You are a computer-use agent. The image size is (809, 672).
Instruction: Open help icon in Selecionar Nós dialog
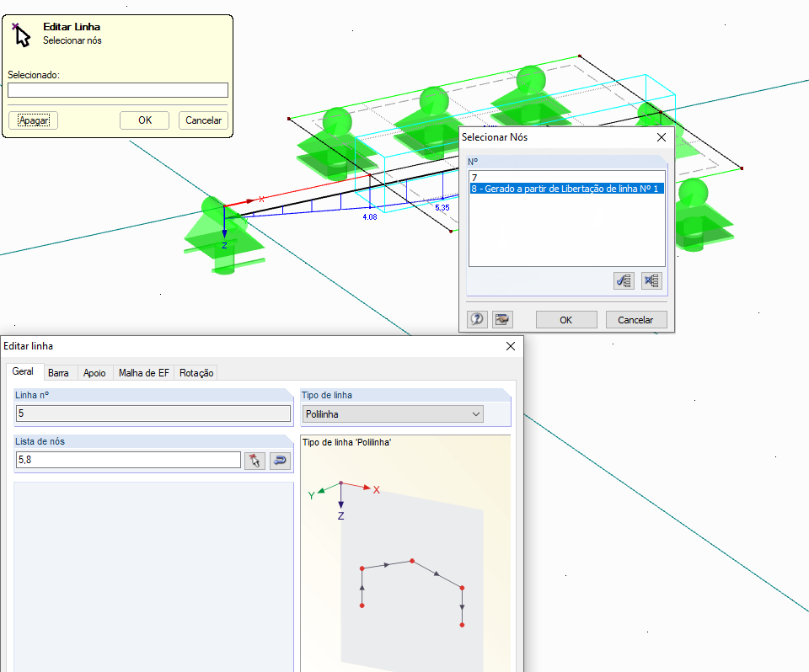(x=477, y=320)
